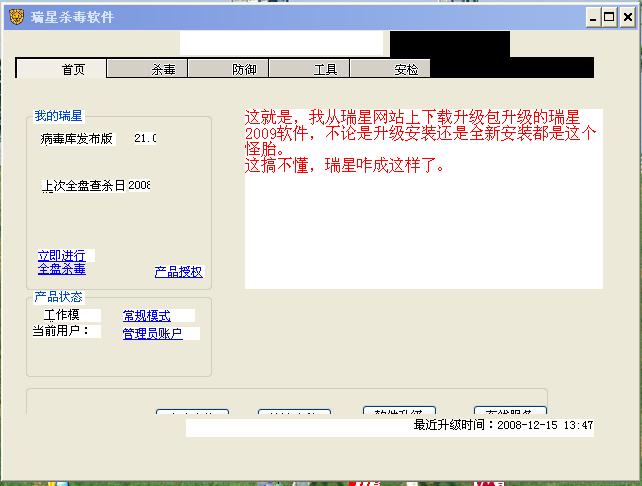
Task: Select the 防御 tab
Action: pos(228,68)
